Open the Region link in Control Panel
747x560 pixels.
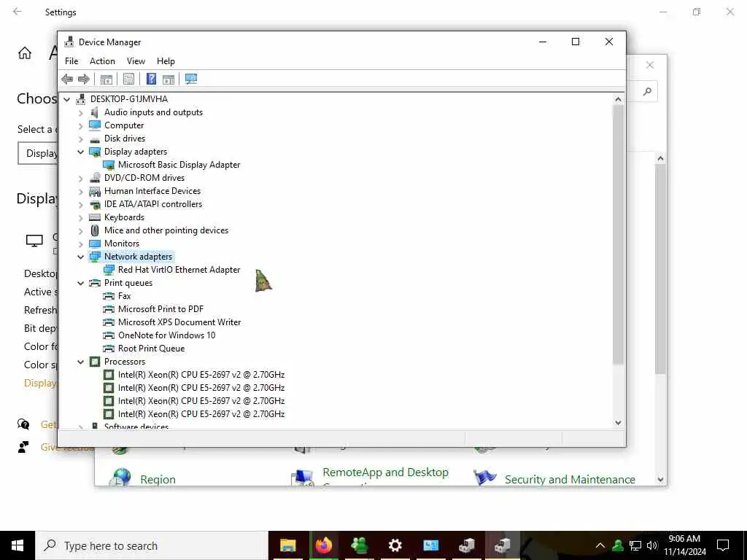pyautogui.click(x=158, y=480)
